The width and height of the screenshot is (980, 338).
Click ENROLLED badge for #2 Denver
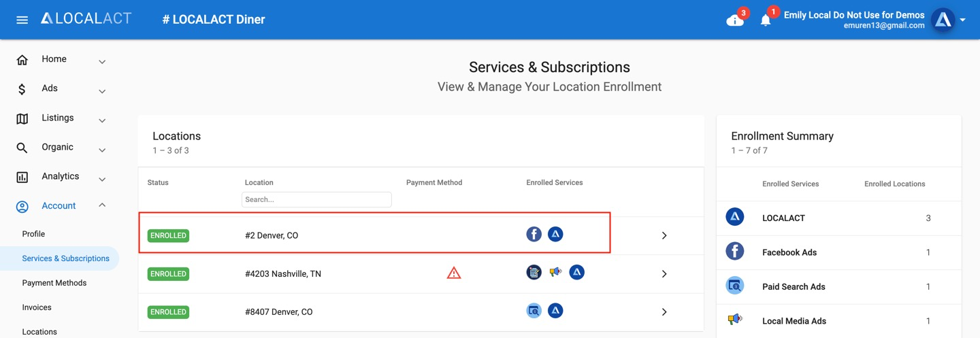click(x=168, y=235)
